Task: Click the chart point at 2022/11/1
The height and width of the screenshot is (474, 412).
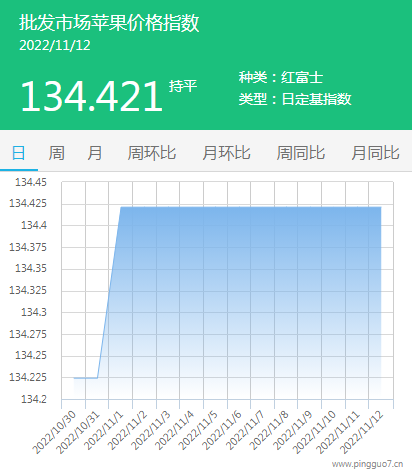Action: coord(121,207)
